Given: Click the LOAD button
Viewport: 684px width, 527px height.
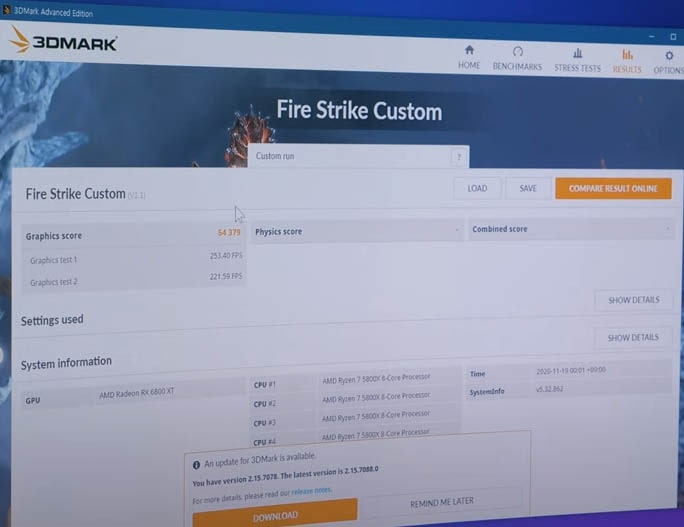Looking at the screenshot, I should pyautogui.click(x=477, y=188).
